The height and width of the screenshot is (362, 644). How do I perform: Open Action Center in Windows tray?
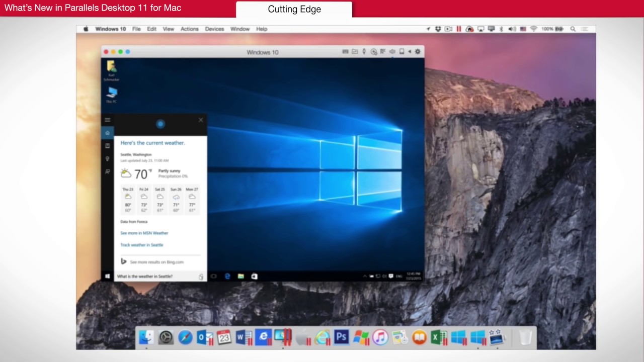tap(391, 277)
